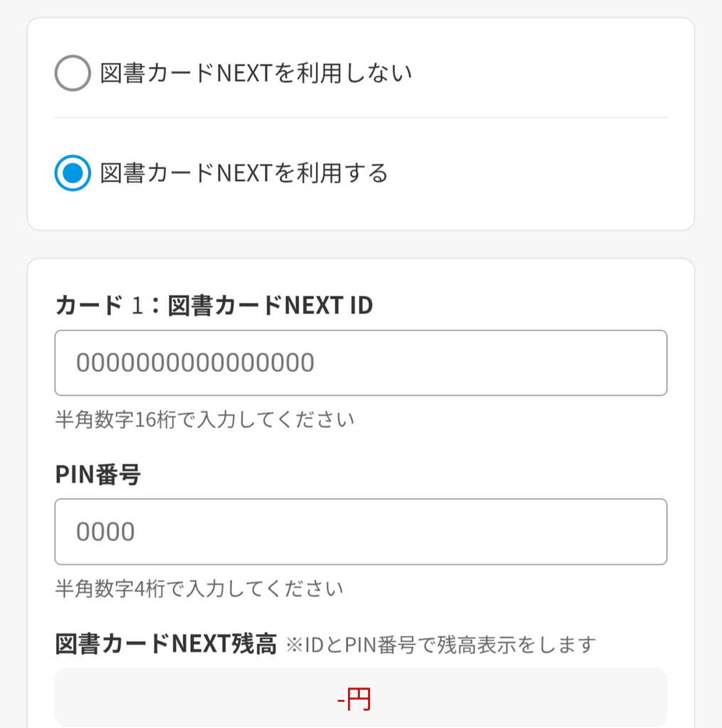This screenshot has width=722, height=728.
Task: Click empty space right of 利用する option
Action: pos(541,173)
